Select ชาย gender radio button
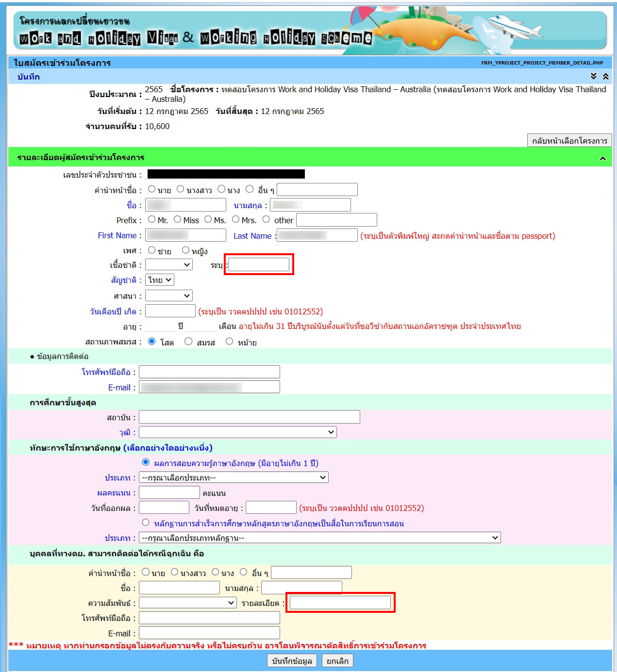The height and width of the screenshot is (672, 617). (x=151, y=250)
